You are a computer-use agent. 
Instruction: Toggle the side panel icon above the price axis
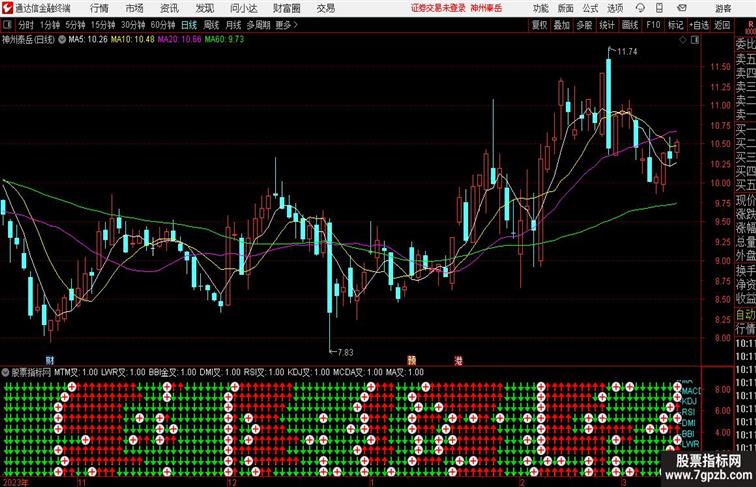695,40
